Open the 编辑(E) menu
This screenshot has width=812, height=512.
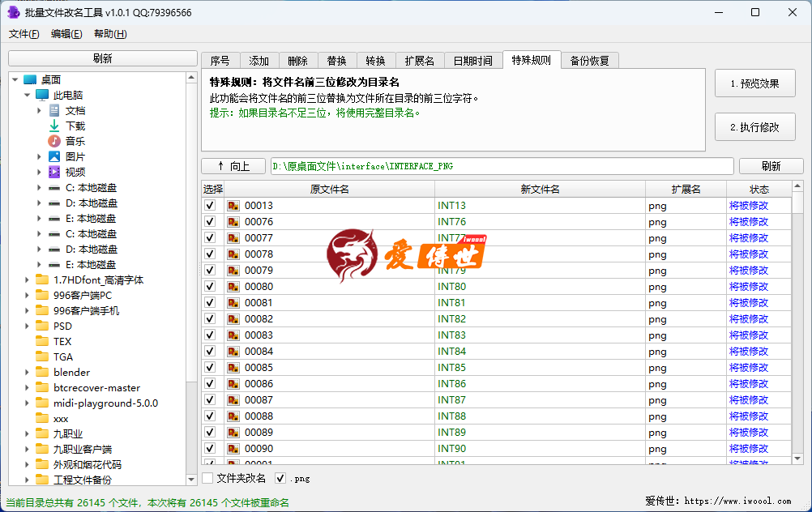[66, 34]
